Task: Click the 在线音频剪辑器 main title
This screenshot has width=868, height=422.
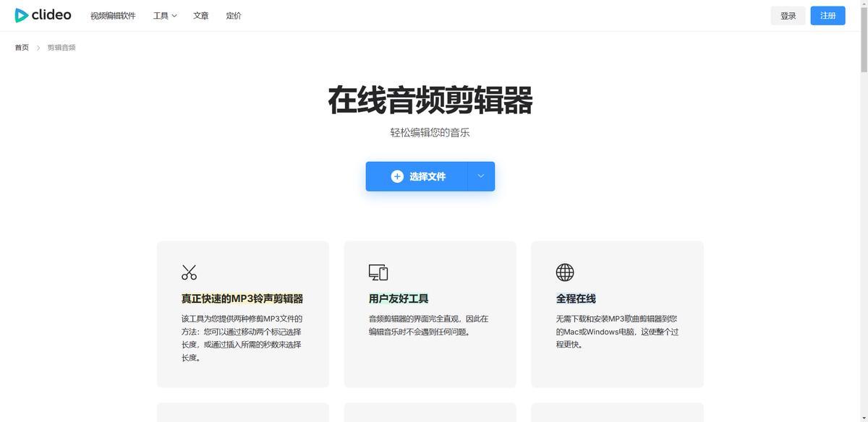Action: coord(430,100)
